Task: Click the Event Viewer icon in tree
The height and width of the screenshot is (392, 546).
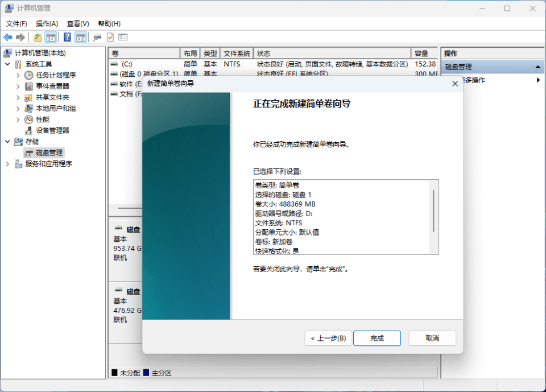Action: pos(28,86)
